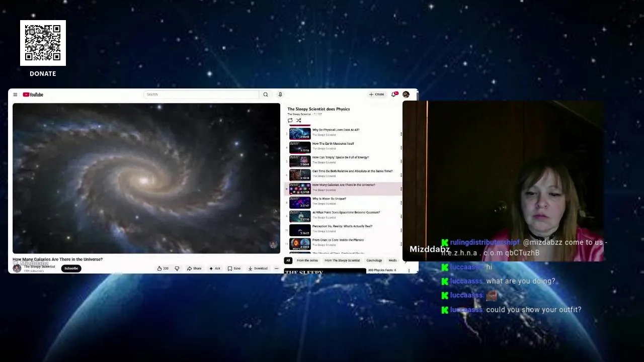The height and width of the screenshot is (362, 644).
Task: Play 'Why Is Water So Unique?'
Action: coord(329,199)
